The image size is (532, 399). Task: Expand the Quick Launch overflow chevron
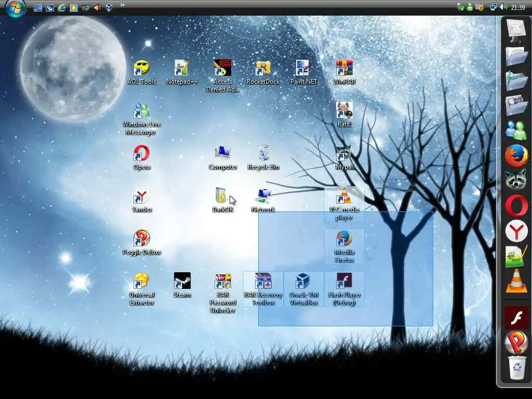click(x=123, y=5)
